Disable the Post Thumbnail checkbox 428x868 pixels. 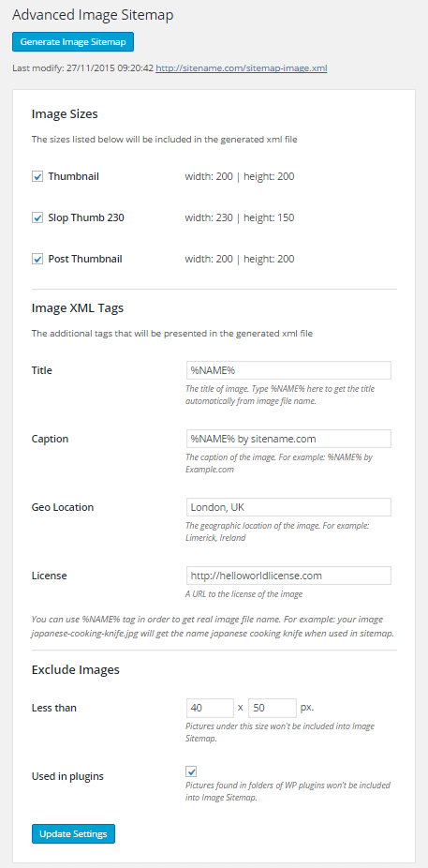coord(37,259)
